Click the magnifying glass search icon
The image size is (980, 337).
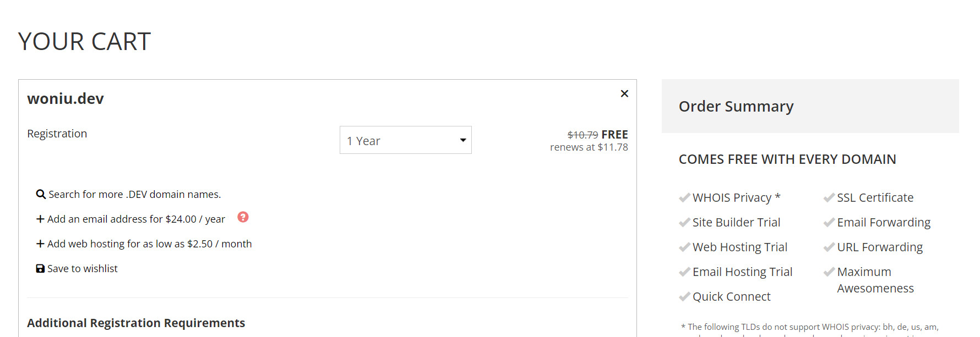41,195
